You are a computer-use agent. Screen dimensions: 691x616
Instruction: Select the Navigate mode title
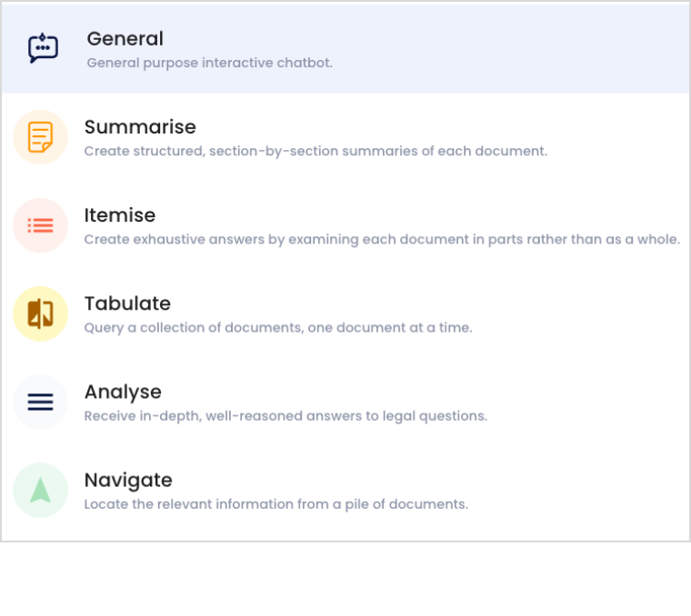128,480
